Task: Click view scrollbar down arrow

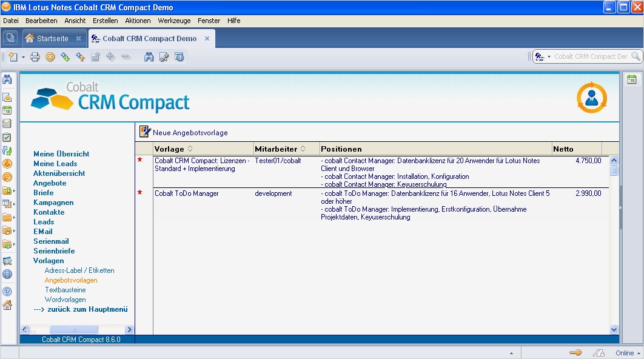Action: (614, 329)
